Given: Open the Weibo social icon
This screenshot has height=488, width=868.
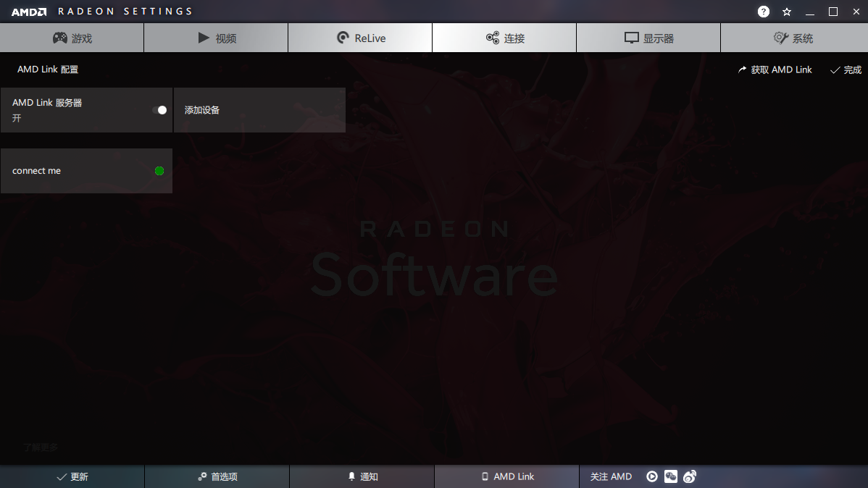Looking at the screenshot, I should tap(690, 476).
